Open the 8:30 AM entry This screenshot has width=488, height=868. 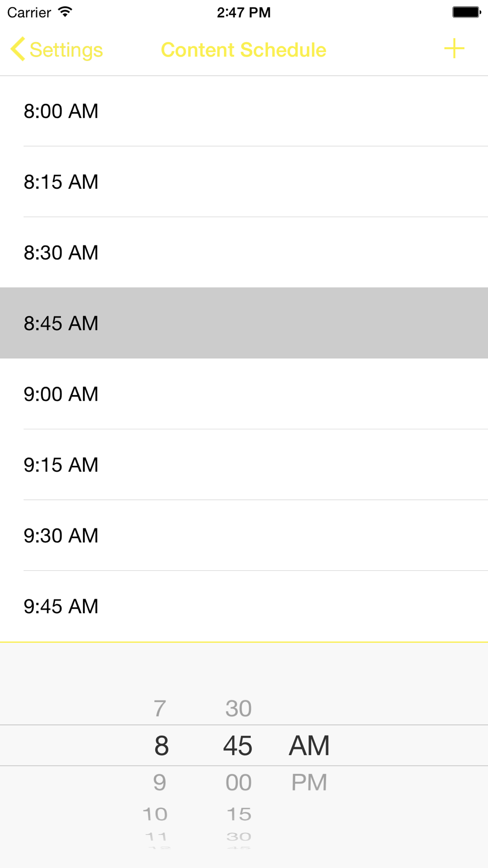[244, 252]
